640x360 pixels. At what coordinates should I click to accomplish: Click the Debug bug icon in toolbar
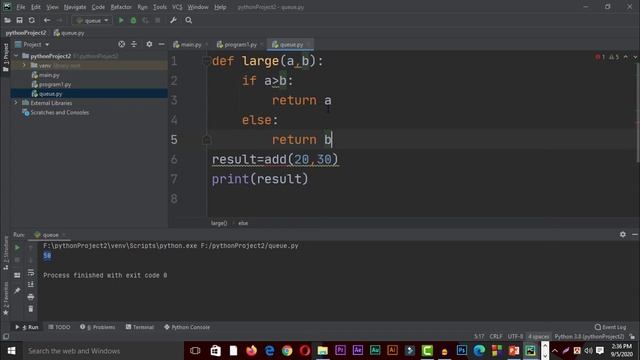pyautogui.click(x=133, y=20)
